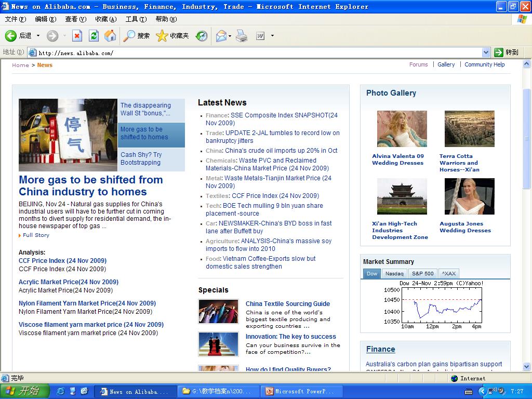Click Show Desktop quick launch icon

[x=73, y=391]
